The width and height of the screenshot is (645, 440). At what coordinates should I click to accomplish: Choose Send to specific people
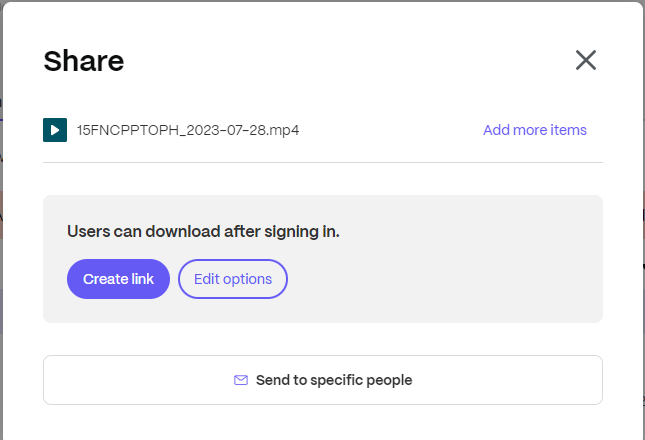[x=323, y=380]
